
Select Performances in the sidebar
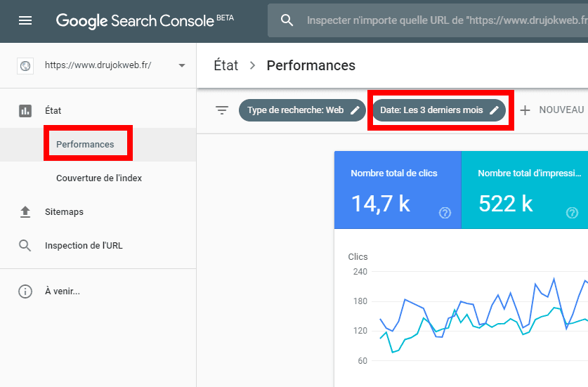[x=85, y=145]
